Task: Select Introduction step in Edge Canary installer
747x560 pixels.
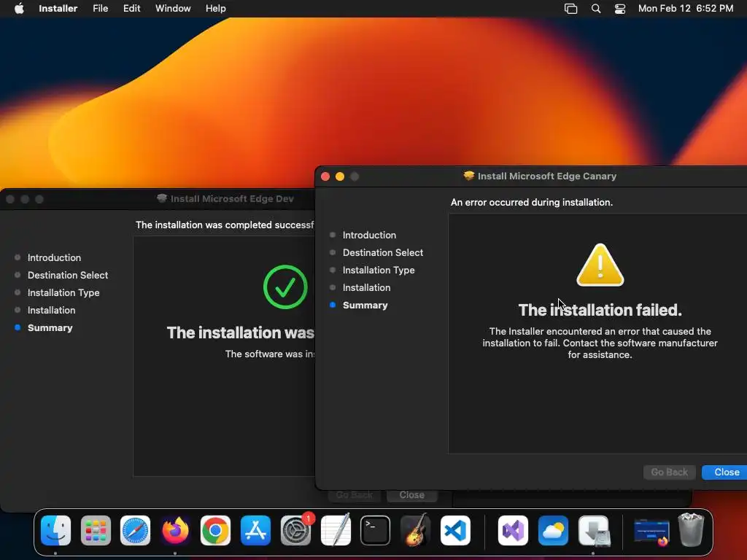Action: click(x=369, y=235)
